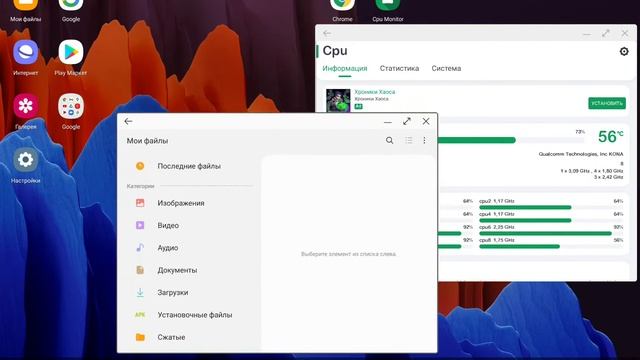Click the cpu4 1,17 GHz label
This screenshot has height=360, width=640.
497,214
